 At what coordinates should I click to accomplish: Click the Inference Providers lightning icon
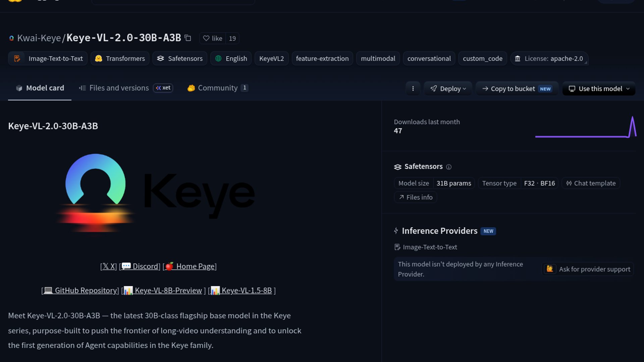pyautogui.click(x=396, y=231)
